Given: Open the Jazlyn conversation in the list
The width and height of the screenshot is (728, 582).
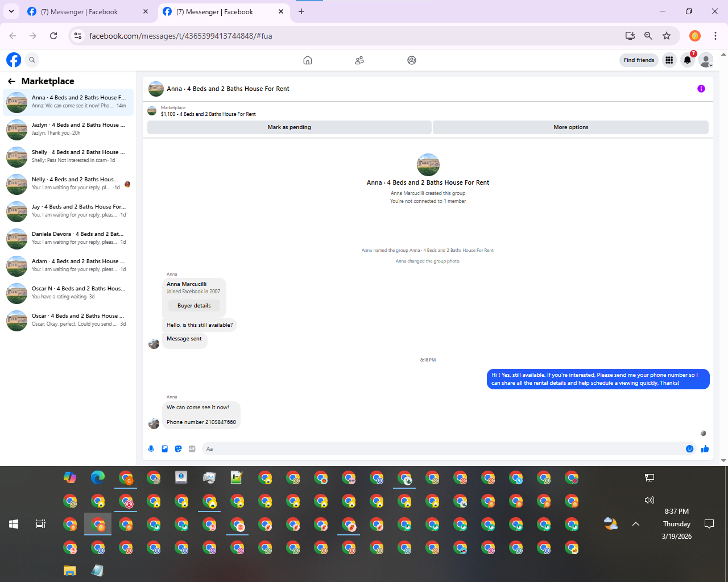Looking at the screenshot, I should click(x=68, y=129).
